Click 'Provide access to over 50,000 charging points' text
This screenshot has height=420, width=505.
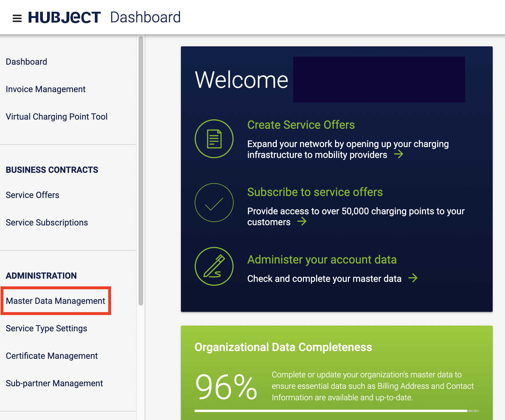tap(356, 217)
